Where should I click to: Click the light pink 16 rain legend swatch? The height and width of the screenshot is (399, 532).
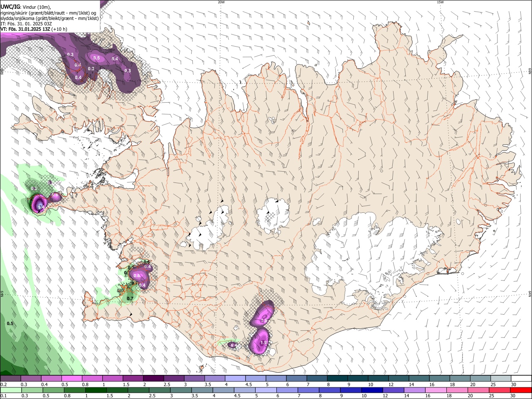click(x=436, y=390)
